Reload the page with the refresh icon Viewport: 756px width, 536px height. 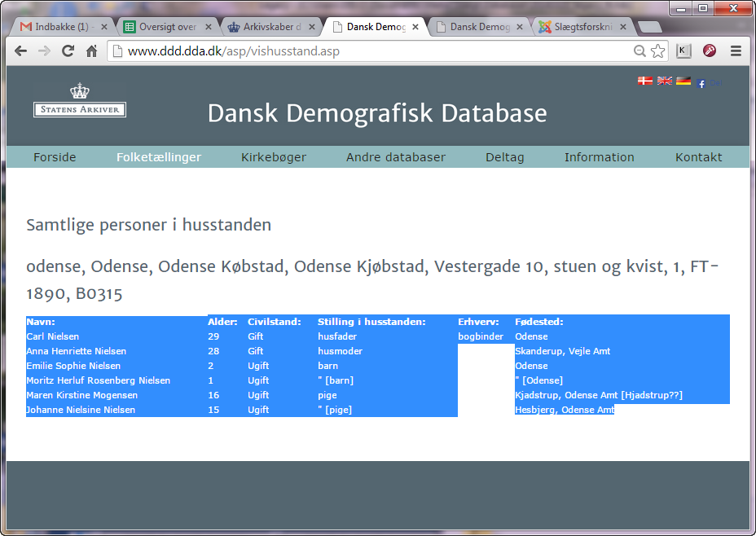(x=68, y=51)
